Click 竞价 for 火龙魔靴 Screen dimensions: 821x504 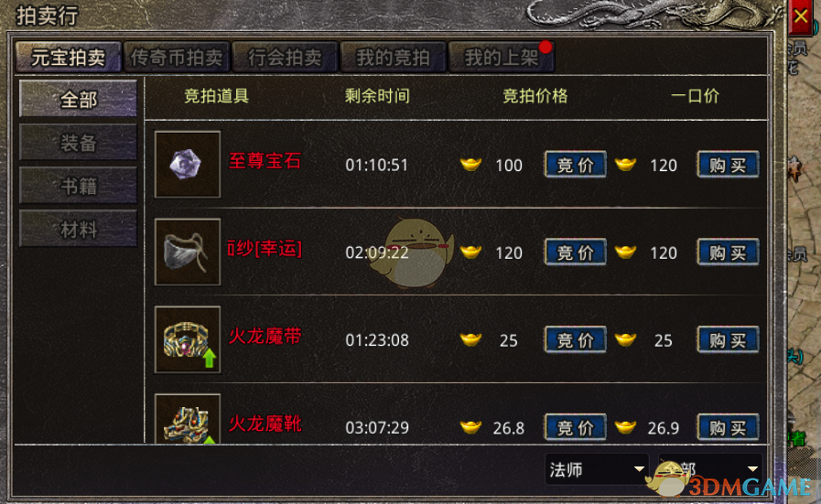576,427
